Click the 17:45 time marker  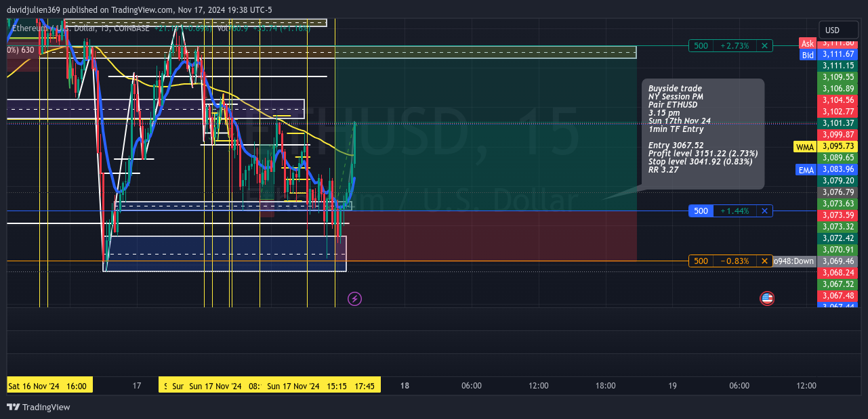[x=365, y=385]
